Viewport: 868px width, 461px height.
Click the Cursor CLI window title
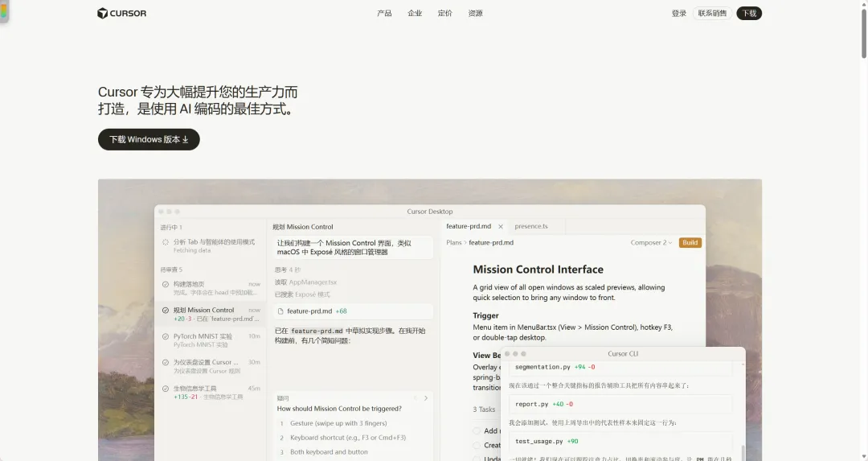[x=623, y=353]
